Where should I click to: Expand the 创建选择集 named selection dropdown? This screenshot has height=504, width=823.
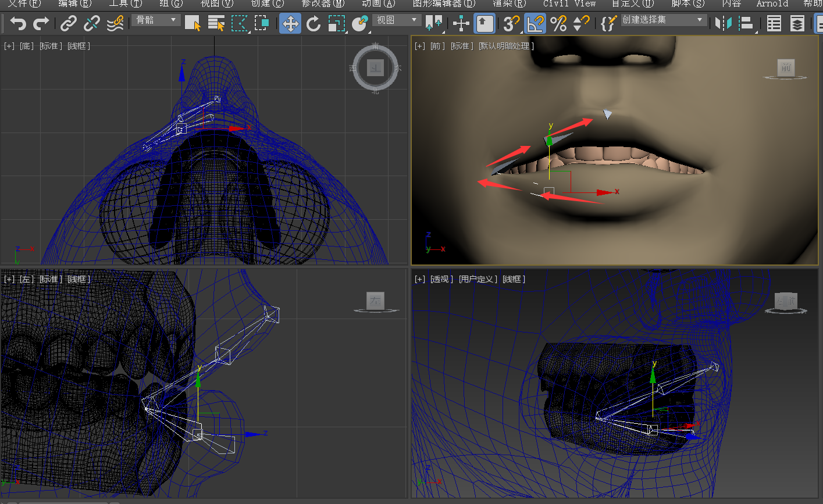(664, 20)
